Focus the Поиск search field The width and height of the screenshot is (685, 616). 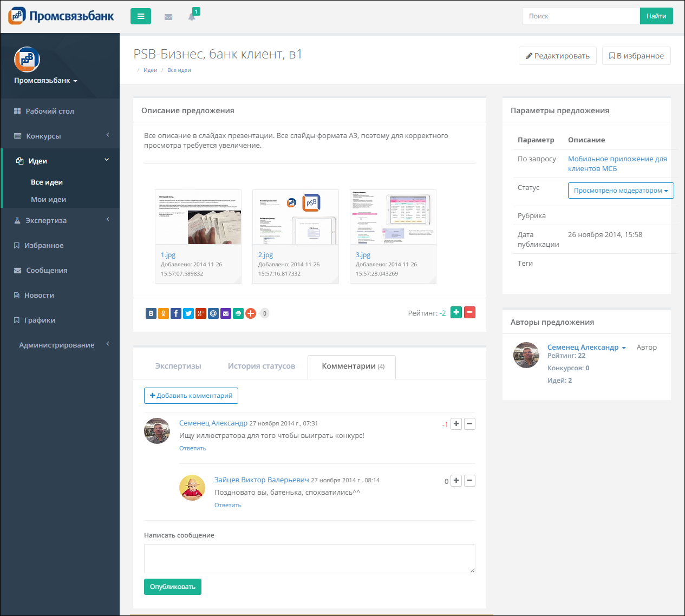pos(581,16)
